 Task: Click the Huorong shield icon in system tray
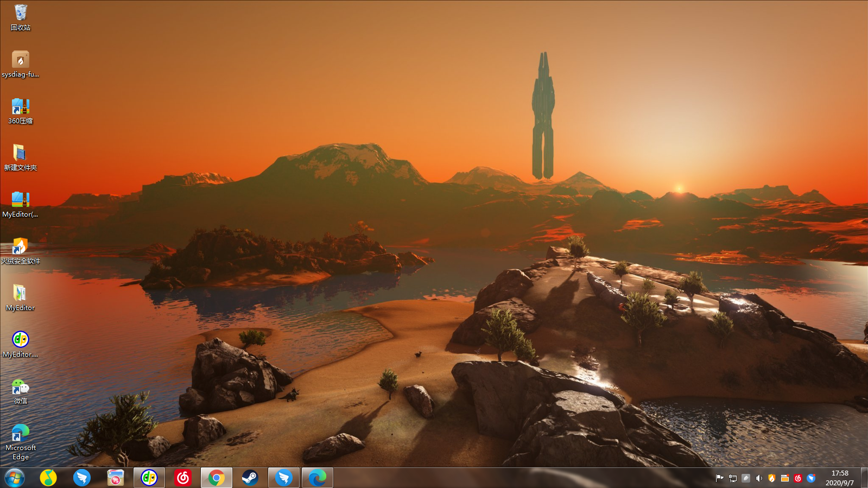[x=772, y=478]
